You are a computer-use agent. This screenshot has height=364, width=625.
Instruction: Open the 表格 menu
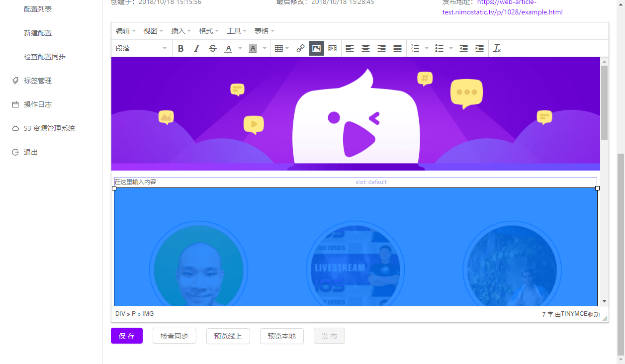click(x=265, y=31)
